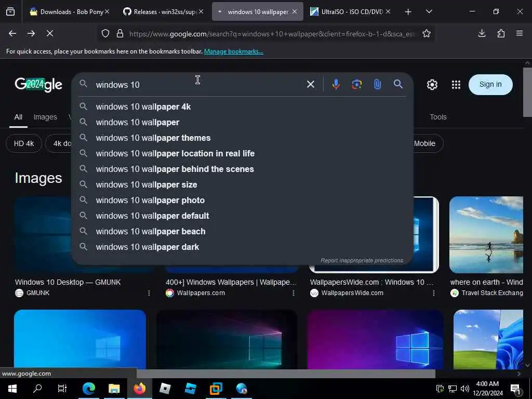Open Windows notification center

click(x=516, y=389)
